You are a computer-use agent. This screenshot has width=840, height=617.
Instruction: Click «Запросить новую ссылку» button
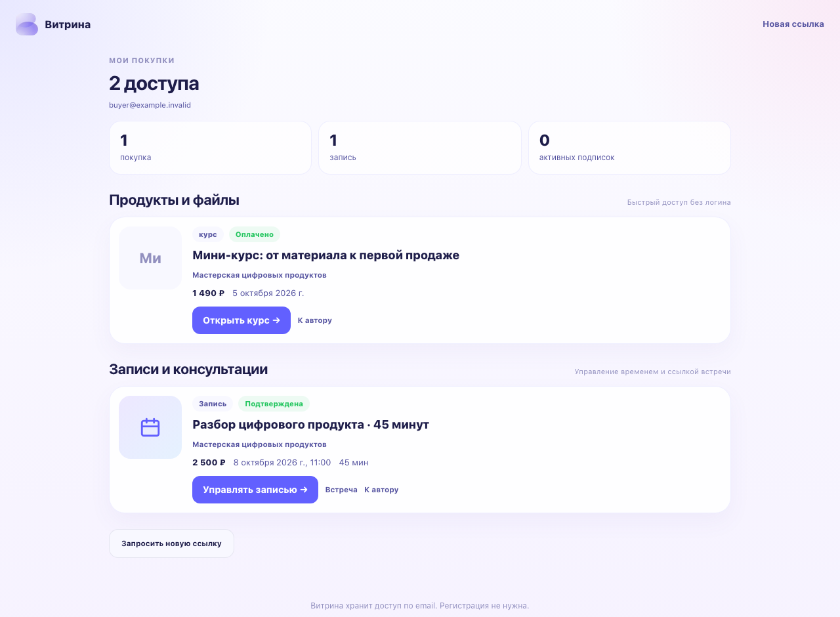click(171, 543)
